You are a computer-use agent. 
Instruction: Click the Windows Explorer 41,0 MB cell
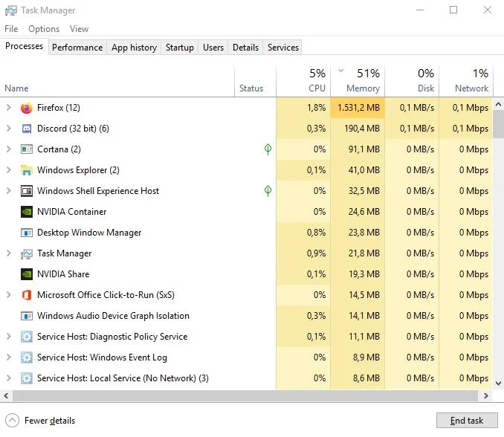point(358,170)
